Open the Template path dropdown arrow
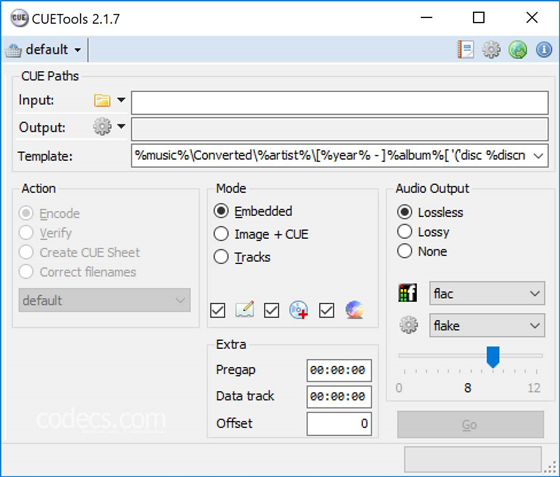 coord(538,156)
